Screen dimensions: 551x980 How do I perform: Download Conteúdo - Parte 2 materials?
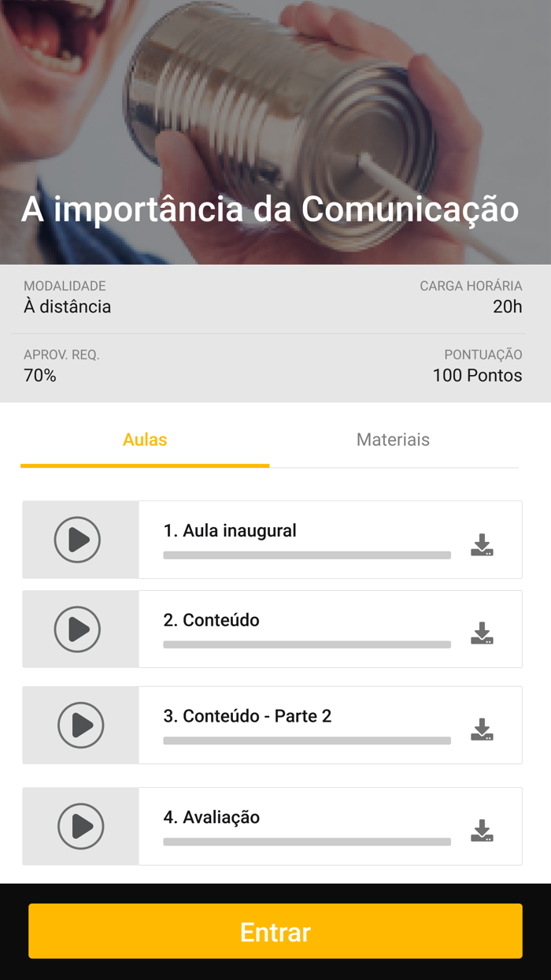483,727
